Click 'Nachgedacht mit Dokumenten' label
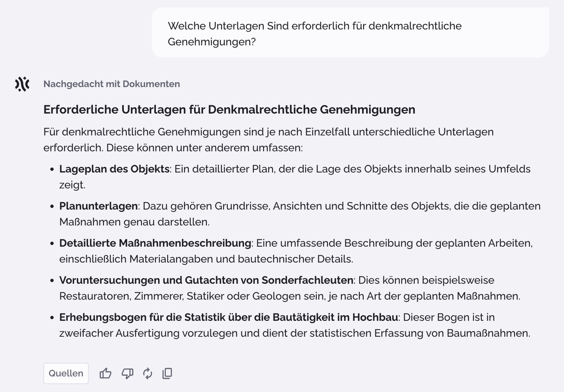The image size is (564, 392). [112, 83]
